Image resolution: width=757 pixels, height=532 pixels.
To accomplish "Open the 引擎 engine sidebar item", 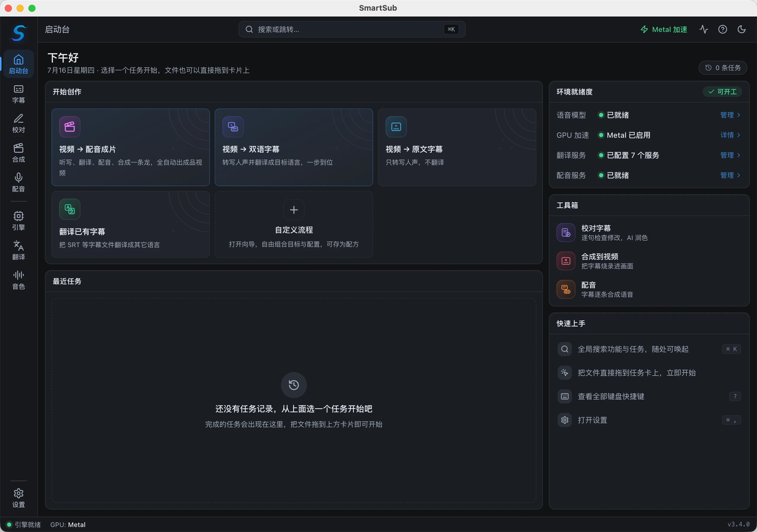I will pos(18,221).
